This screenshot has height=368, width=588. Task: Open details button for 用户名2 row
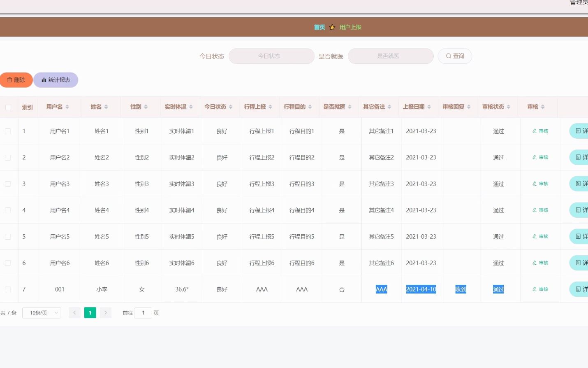(579, 157)
